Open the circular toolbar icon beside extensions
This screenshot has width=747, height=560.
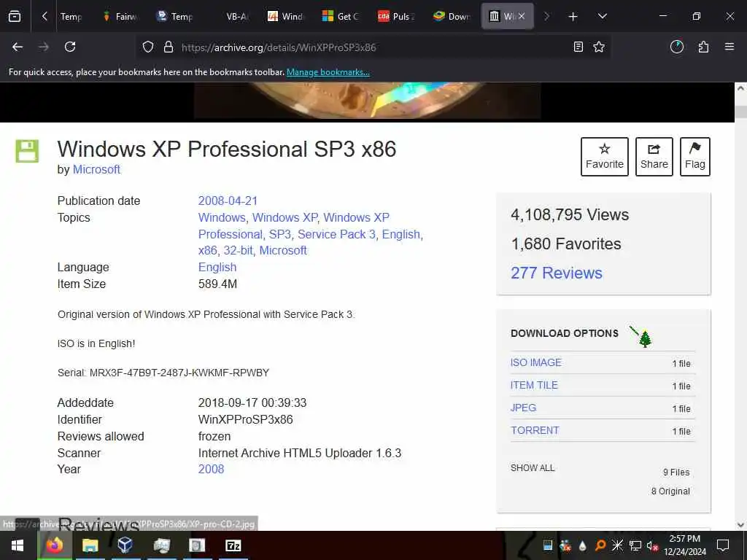click(676, 47)
